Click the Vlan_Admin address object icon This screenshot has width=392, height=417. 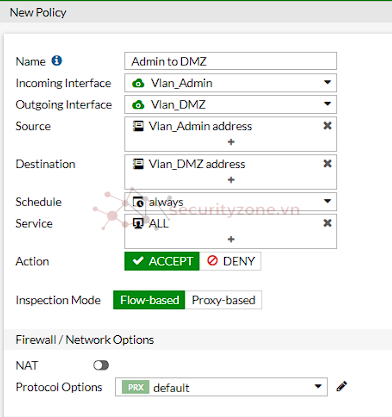(138, 126)
